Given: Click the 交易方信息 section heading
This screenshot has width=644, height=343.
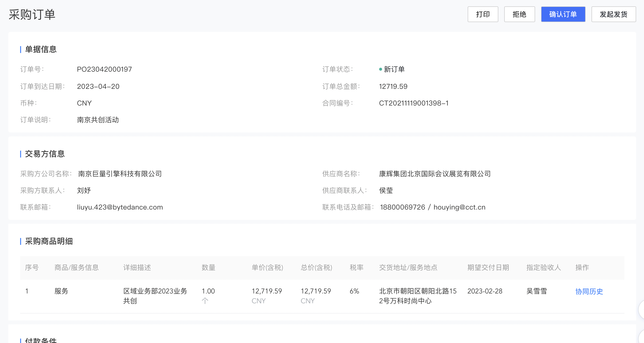Looking at the screenshot, I should point(45,154).
